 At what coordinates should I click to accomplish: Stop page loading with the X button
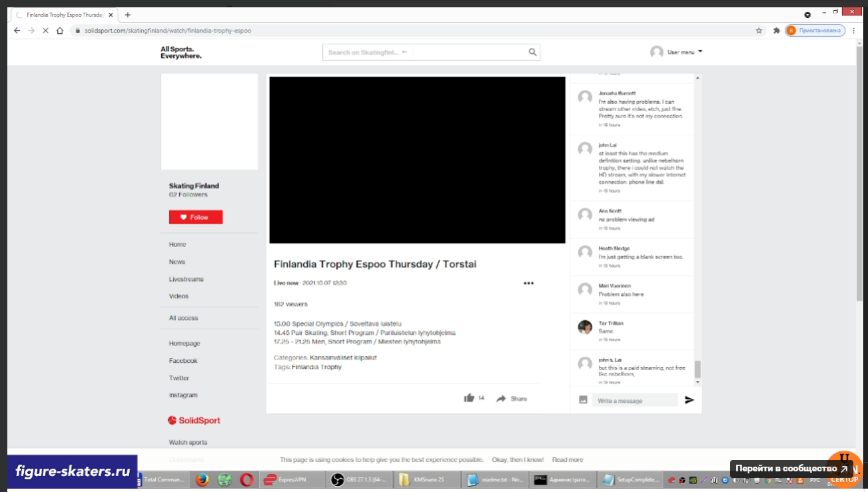click(45, 31)
